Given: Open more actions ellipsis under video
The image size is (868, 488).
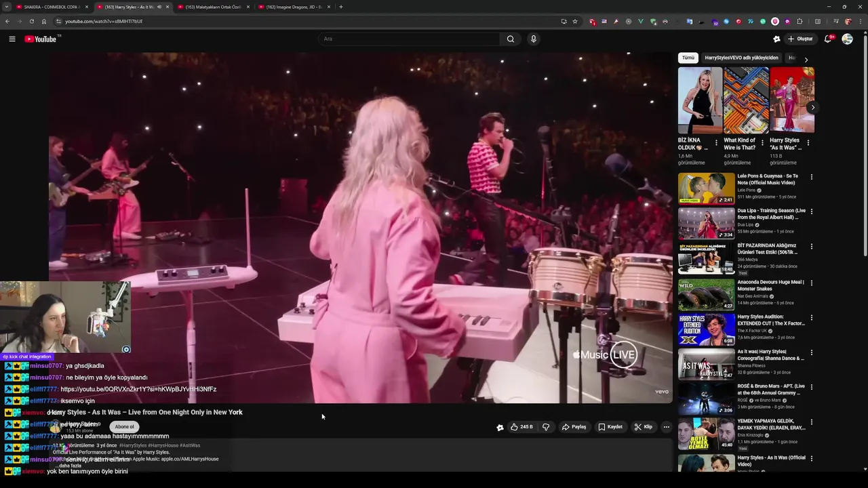Looking at the screenshot, I should 667,427.
